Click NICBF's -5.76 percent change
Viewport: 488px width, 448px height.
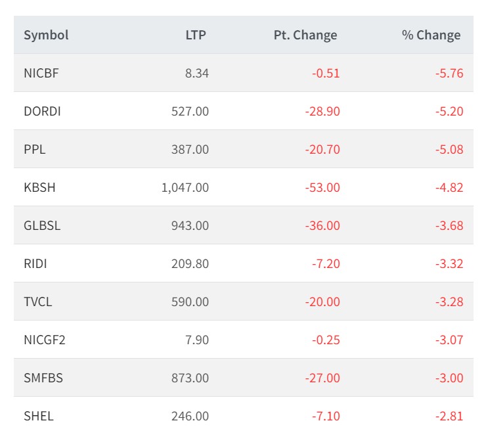pos(449,74)
